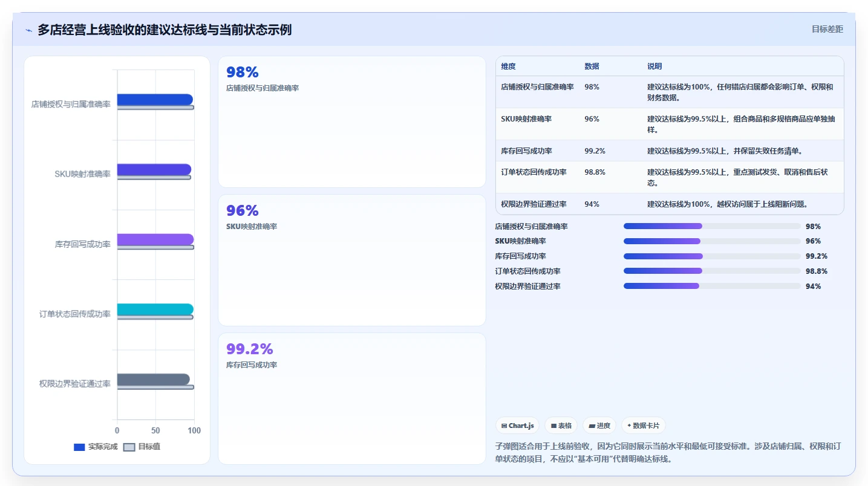Click table cell 店铺授权与归属准确率
Viewport: 868px width, 486px height.
pyautogui.click(x=537, y=86)
